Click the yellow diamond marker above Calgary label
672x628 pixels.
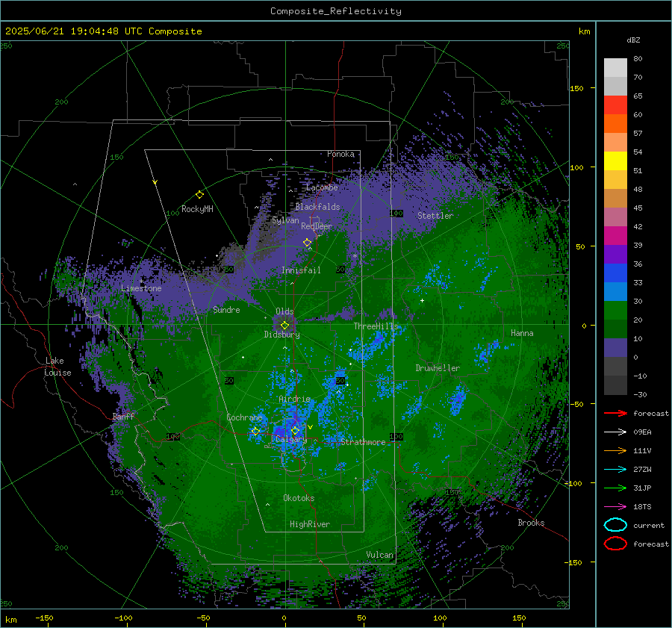pos(295,430)
